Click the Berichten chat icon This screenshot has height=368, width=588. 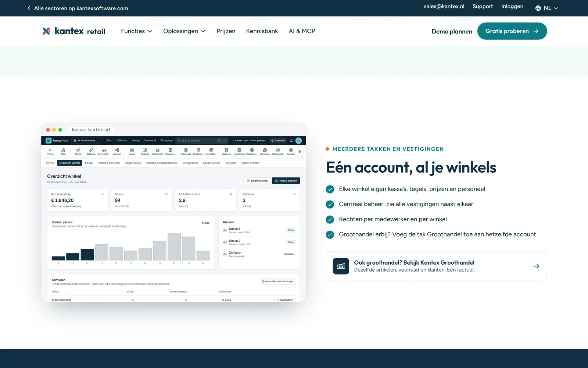coord(265,150)
